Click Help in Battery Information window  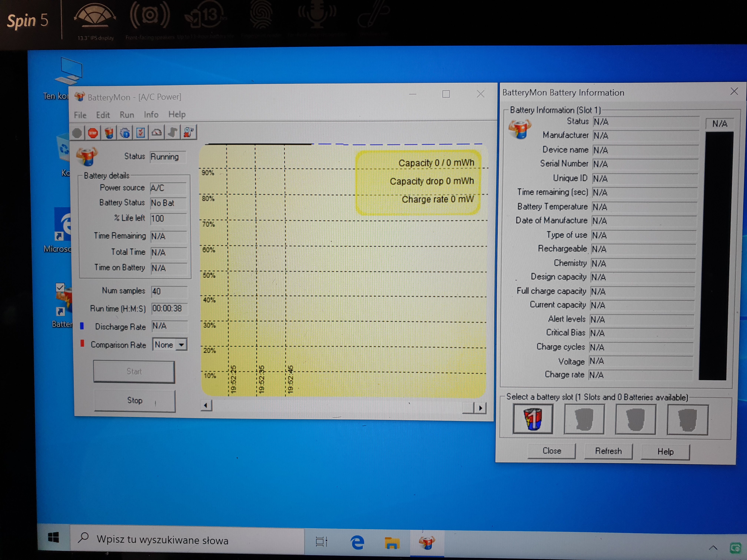(x=666, y=452)
